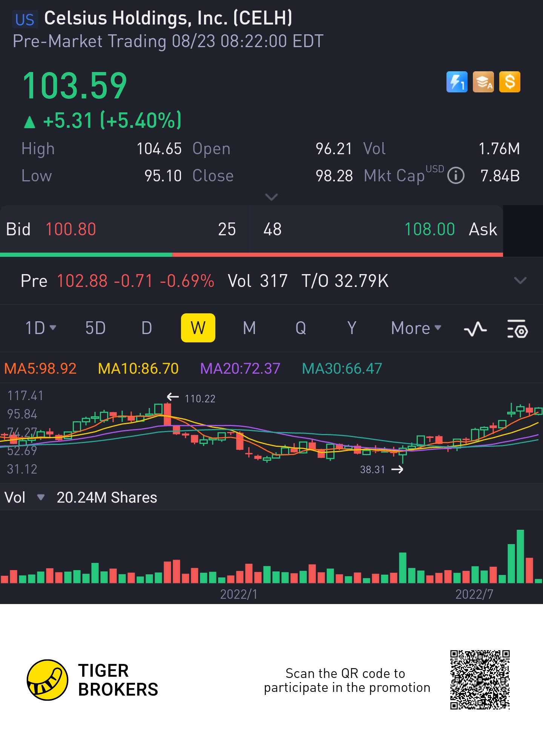
Task: Open the More timeframes dropdown
Action: point(416,328)
